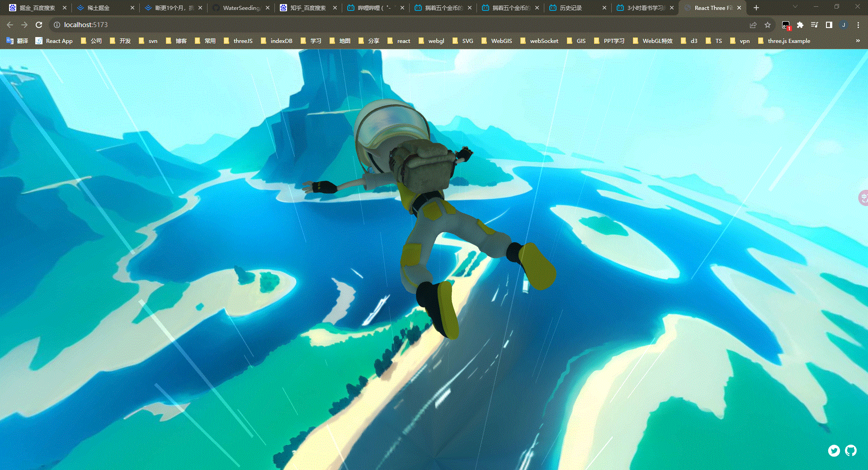The height and width of the screenshot is (470, 868).
Task: Open the SVG bookmark folder
Action: point(463,41)
